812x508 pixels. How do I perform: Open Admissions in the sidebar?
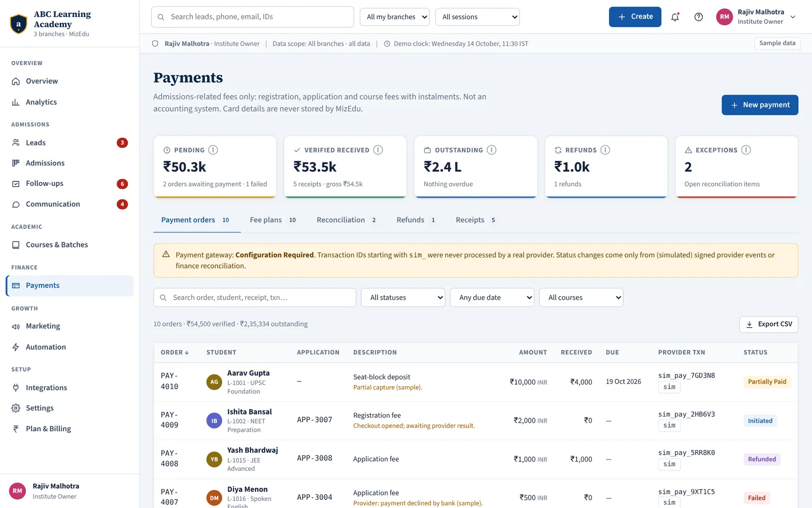70,163
